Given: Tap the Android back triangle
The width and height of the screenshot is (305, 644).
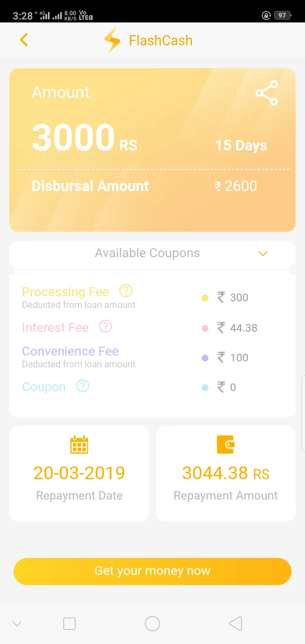Looking at the screenshot, I should (x=236, y=623).
